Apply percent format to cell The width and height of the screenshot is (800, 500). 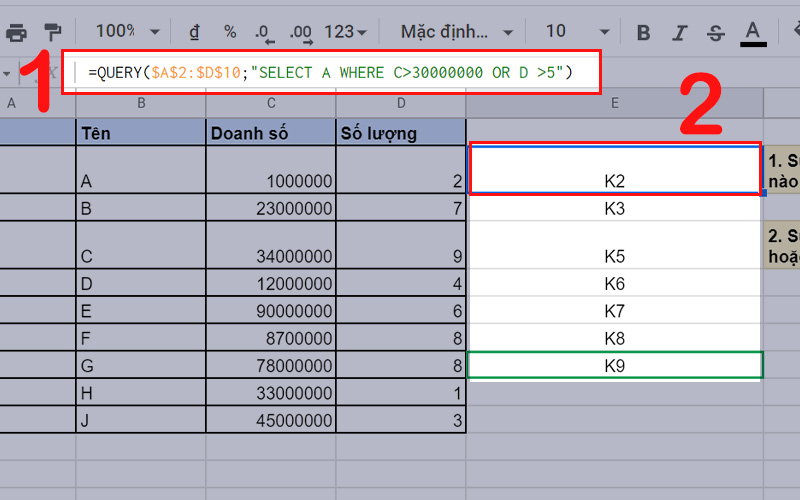tap(229, 32)
